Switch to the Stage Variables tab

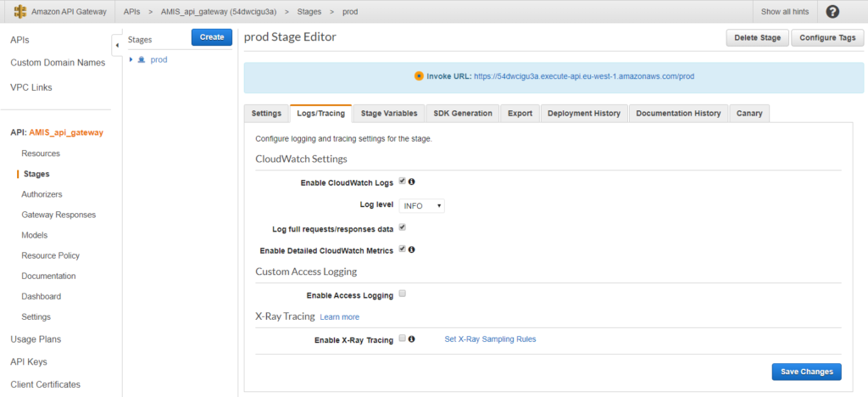coord(388,114)
